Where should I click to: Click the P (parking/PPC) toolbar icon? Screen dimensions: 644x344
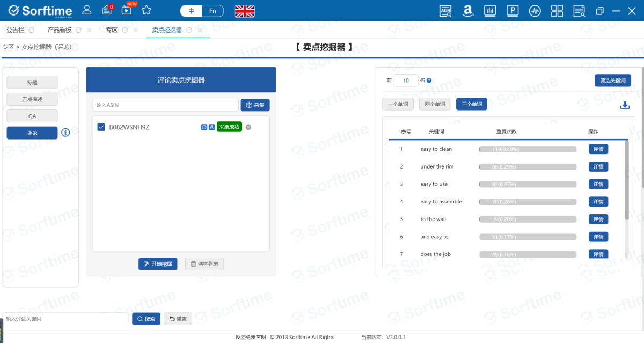pyautogui.click(x=513, y=11)
